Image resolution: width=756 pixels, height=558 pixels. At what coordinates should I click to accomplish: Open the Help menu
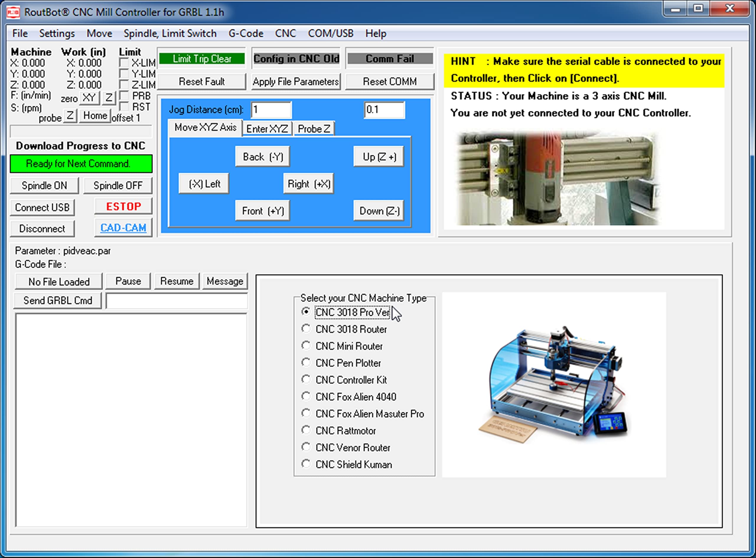click(x=376, y=33)
